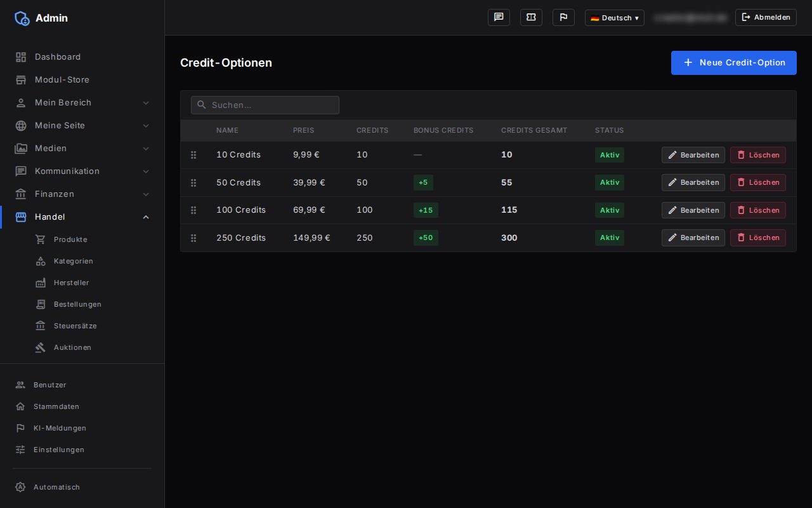This screenshot has width=812, height=508.
Task: Click the Auktionen gavel icon
Action: tap(41, 347)
